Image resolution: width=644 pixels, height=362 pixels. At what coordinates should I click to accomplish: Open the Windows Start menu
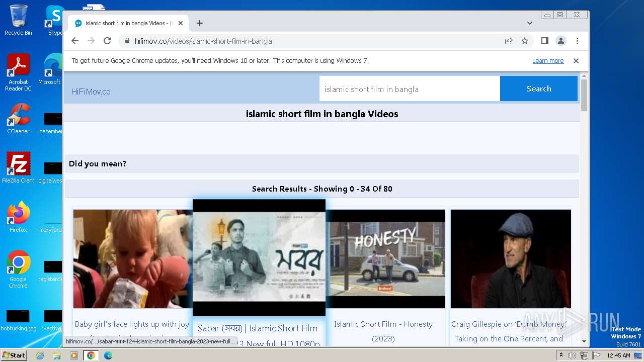14,355
